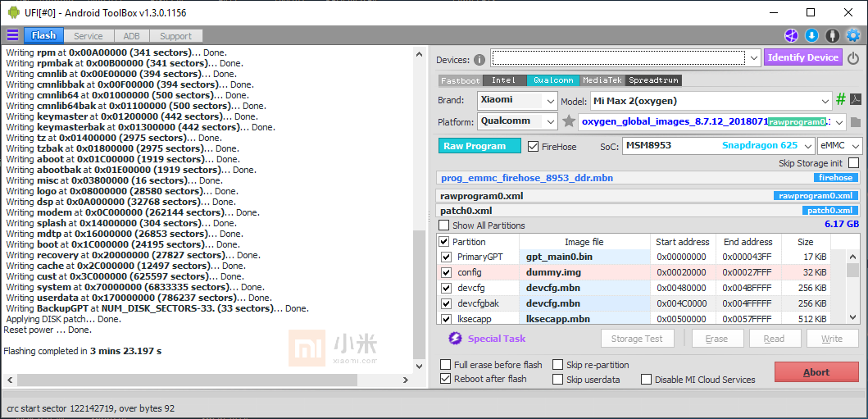Screen dimensions: 868x419
Task: Expand the oxygen_global_images firmware dropdown
Action: 839,122
